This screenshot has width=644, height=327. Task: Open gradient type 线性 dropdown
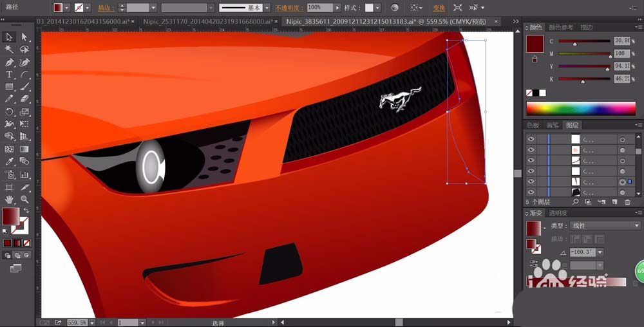[x=637, y=226]
